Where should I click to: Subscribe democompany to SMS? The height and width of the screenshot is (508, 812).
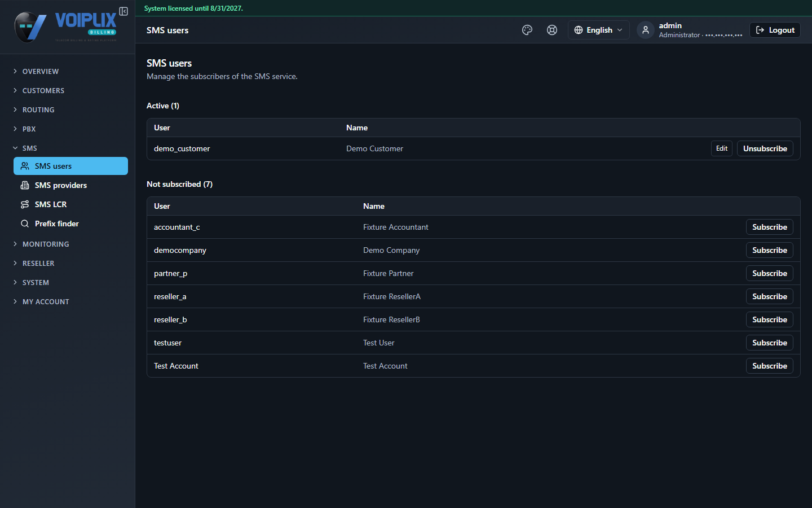click(770, 250)
